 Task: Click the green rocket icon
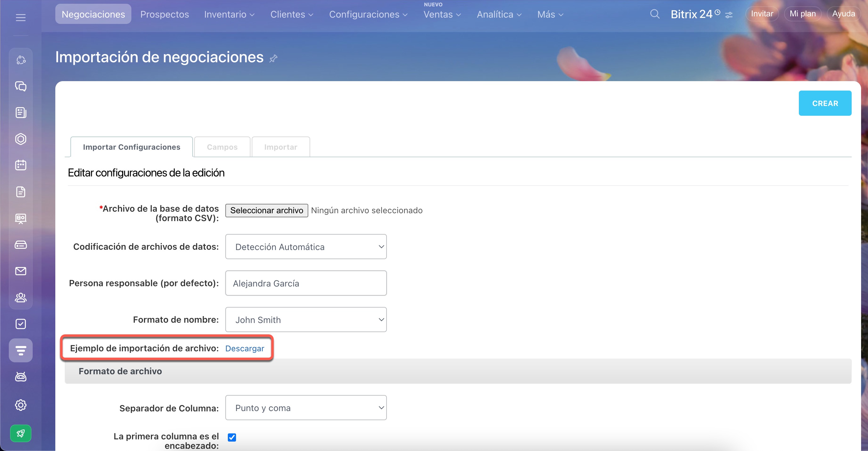20,433
